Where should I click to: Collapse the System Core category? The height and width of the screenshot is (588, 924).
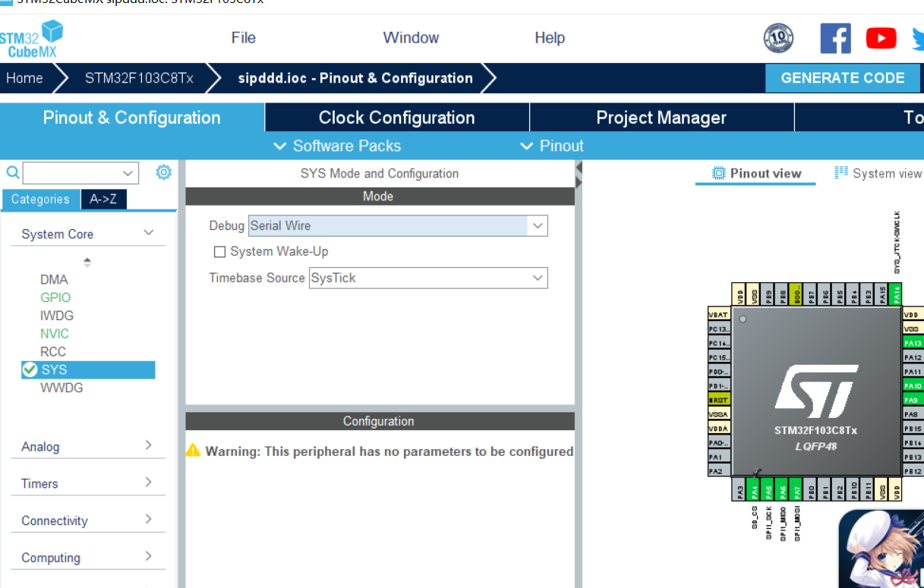(x=149, y=233)
